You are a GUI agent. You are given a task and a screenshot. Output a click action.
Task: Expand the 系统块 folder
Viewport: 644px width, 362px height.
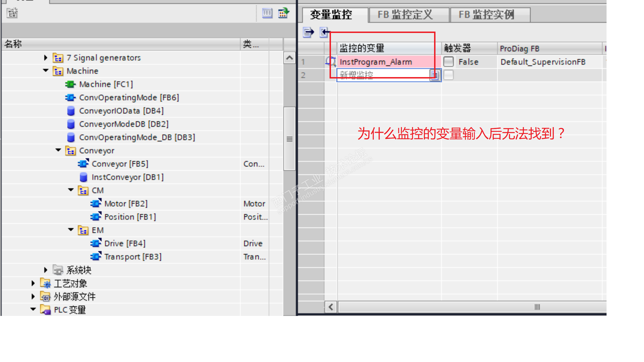pos(46,270)
